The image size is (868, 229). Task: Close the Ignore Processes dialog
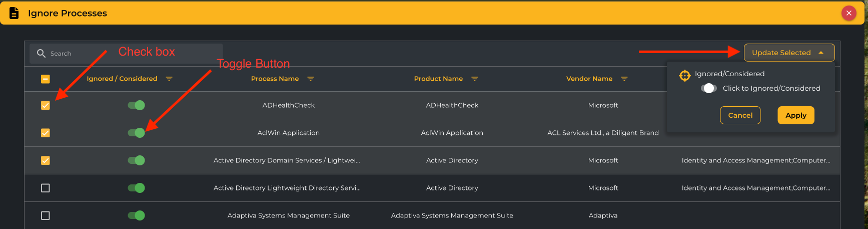(848, 13)
